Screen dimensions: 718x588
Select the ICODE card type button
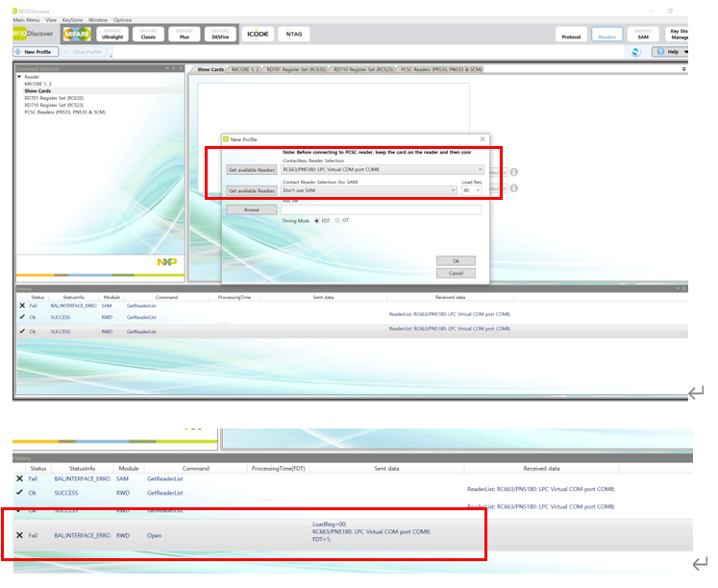click(x=258, y=34)
